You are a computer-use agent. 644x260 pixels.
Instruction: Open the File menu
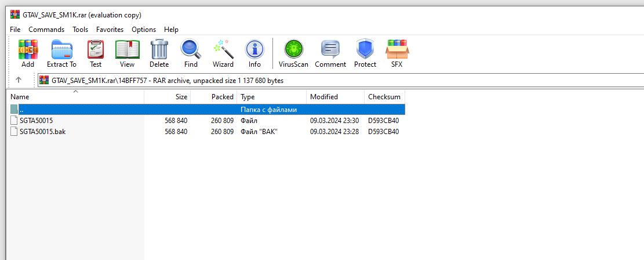pos(15,30)
